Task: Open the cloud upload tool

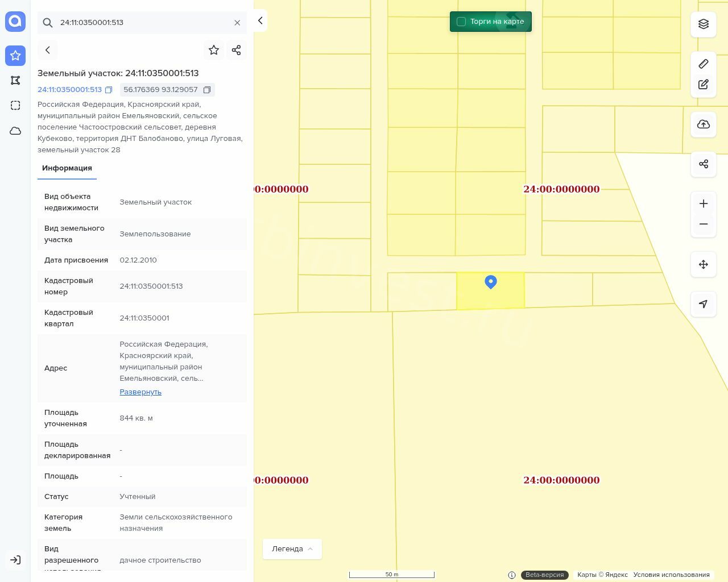Action: pos(704,124)
